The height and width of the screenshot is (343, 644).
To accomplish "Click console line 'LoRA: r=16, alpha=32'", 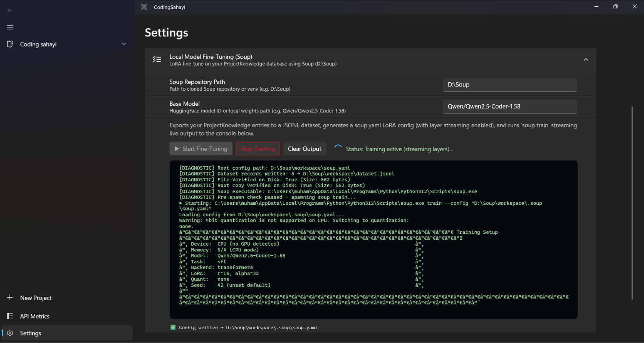I will [x=225, y=273].
